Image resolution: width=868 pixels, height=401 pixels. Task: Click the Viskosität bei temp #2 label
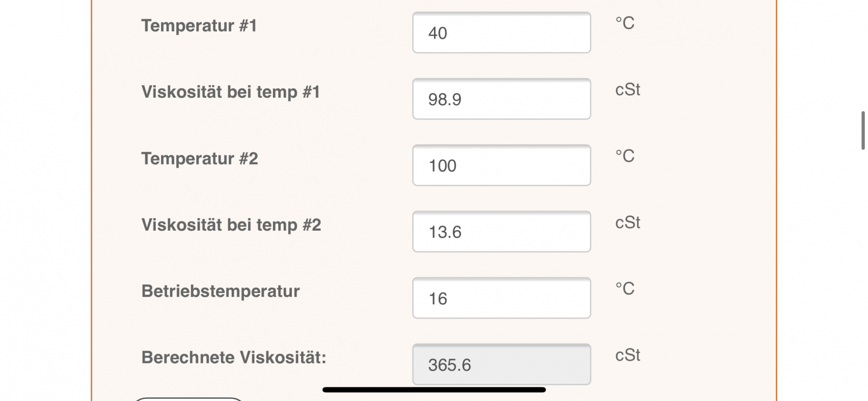click(x=231, y=225)
